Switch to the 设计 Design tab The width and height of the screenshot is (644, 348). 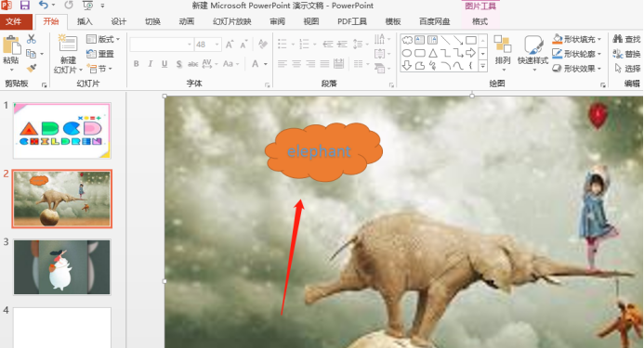coord(119,21)
